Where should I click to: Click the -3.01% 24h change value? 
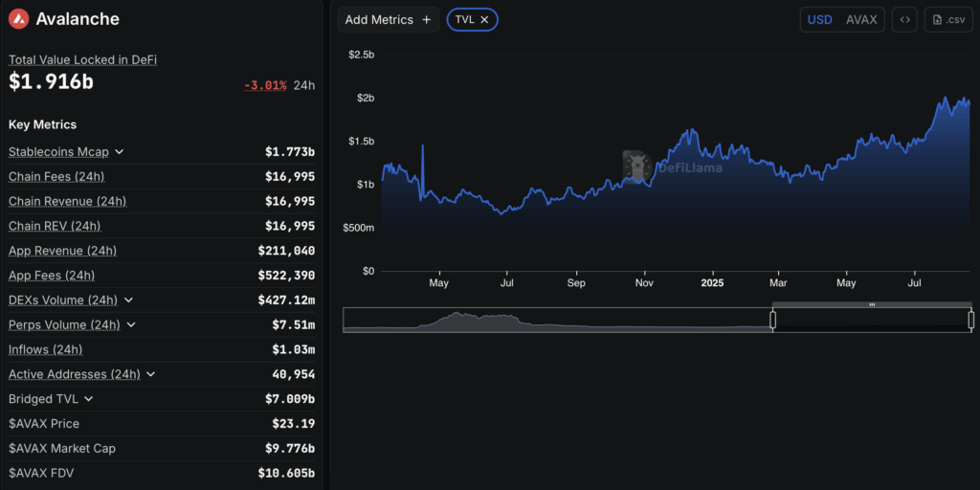[x=265, y=85]
